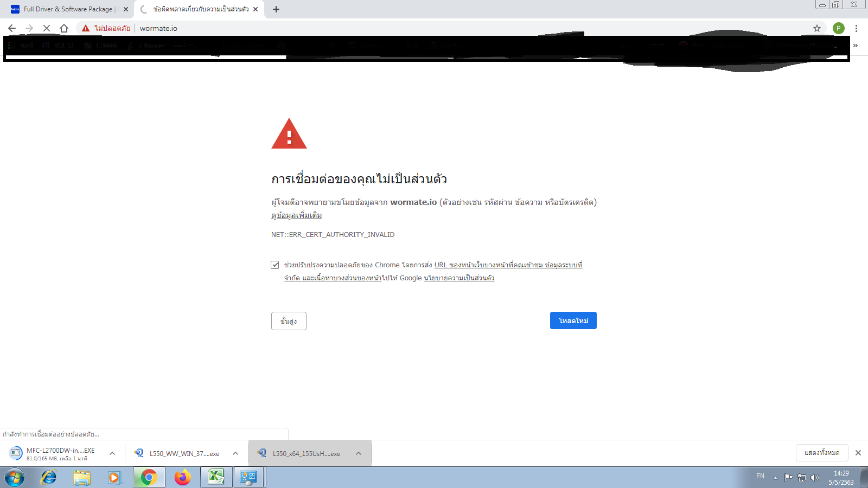Show hidden bookmarks with double chevron
Image resolution: width=868 pixels, height=488 pixels.
(856, 46)
